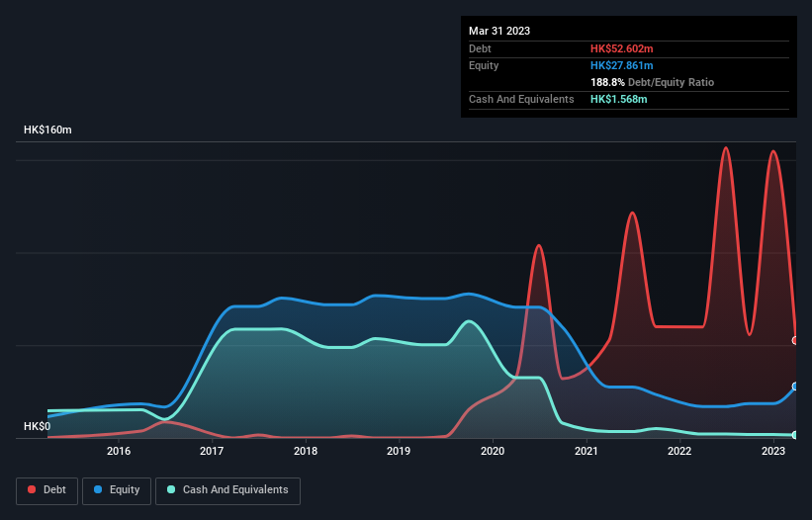Viewport: 812px width, 520px height.
Task: Click the Debt row label in tooltip
Action: click(480, 48)
